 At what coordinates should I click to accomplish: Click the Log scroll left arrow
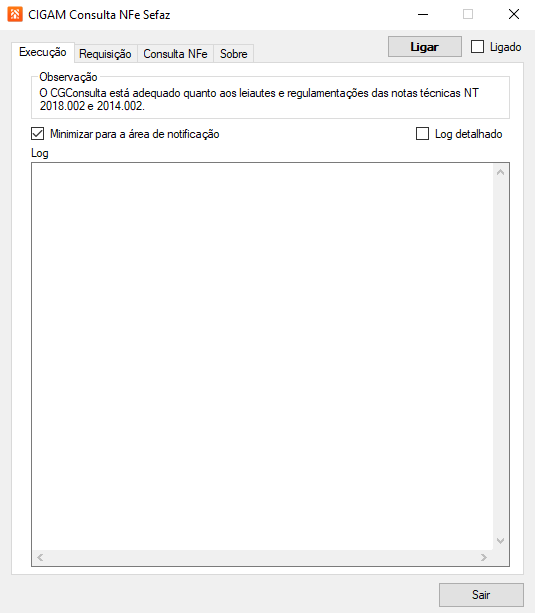pos(40,557)
